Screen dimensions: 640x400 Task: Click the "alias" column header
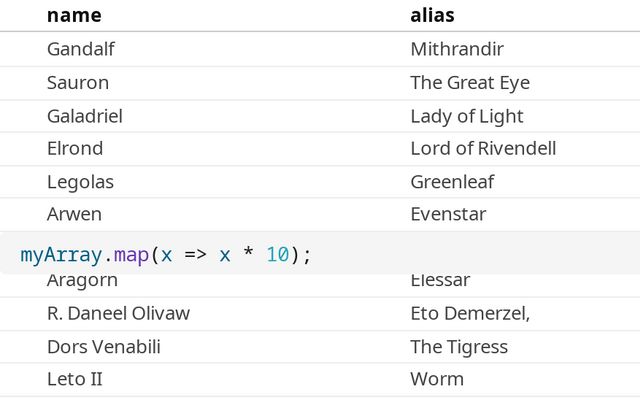pos(433,15)
